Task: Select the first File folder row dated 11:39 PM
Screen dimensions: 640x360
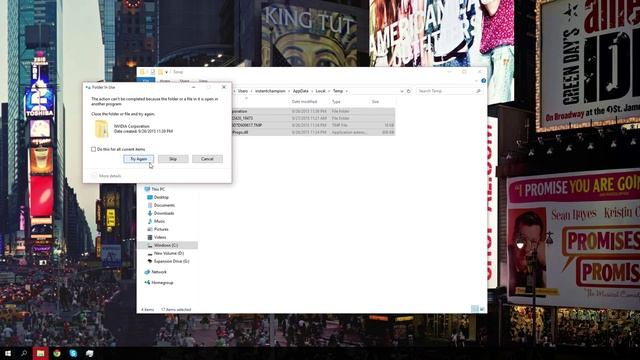Action: click(313, 111)
